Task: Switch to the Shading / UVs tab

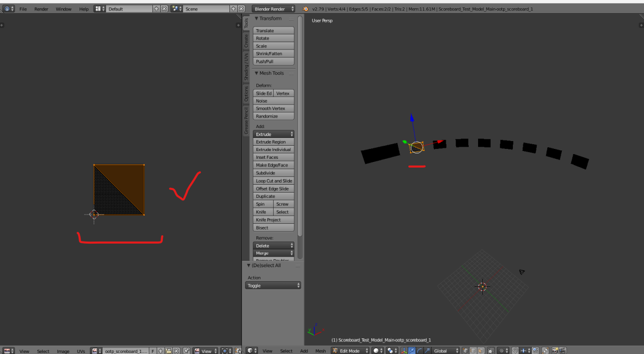Action: coord(247,66)
